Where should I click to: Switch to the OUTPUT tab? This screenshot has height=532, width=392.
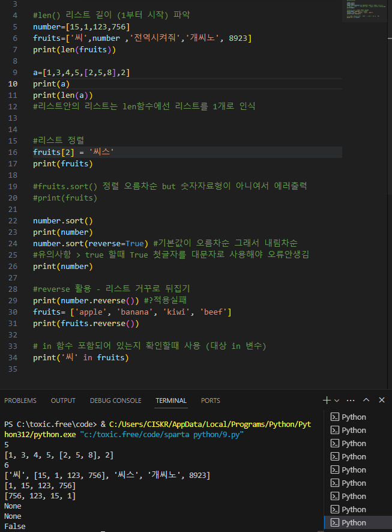pyautogui.click(x=63, y=401)
